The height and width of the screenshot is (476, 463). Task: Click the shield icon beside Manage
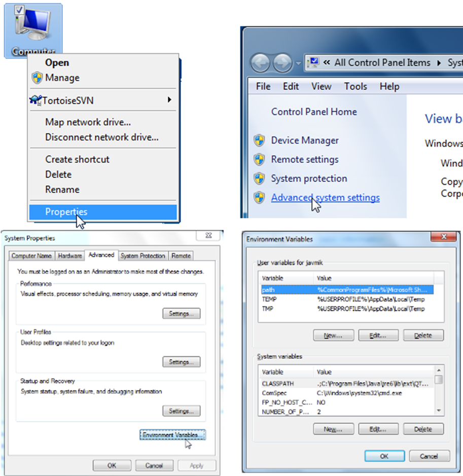coord(37,78)
